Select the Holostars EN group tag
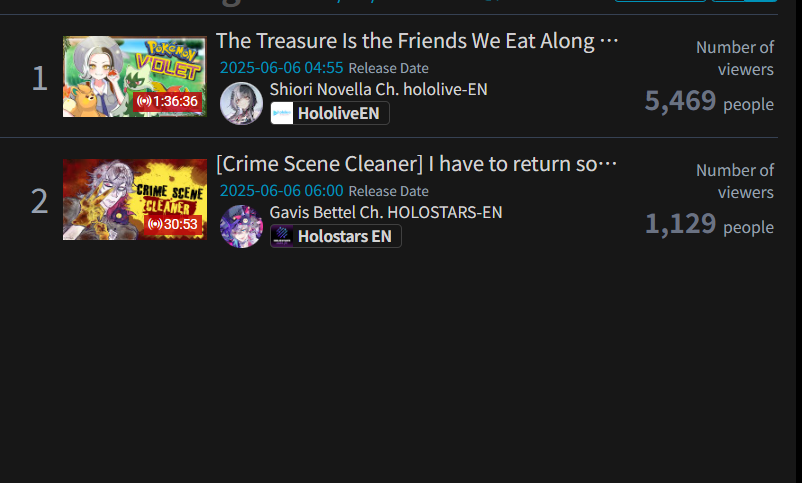This screenshot has width=802, height=483. click(x=336, y=236)
